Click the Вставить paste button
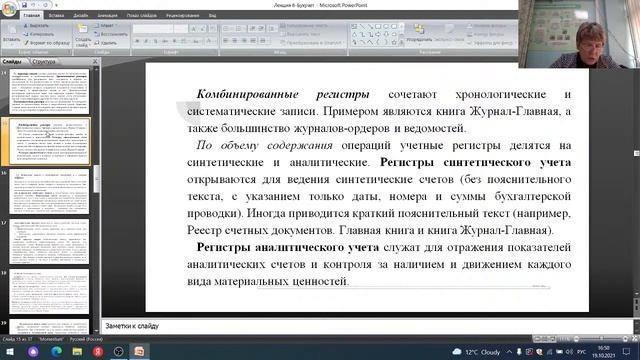 [x=11, y=34]
